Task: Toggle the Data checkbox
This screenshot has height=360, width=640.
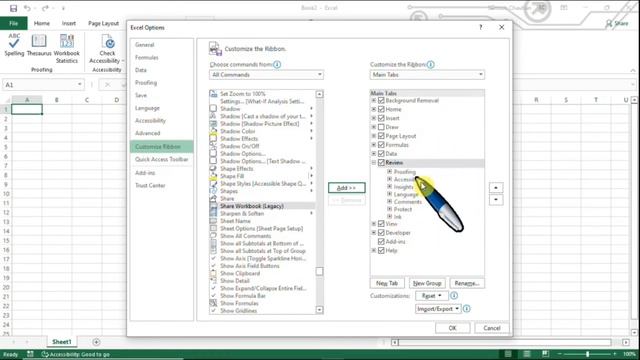Action: [x=381, y=154]
